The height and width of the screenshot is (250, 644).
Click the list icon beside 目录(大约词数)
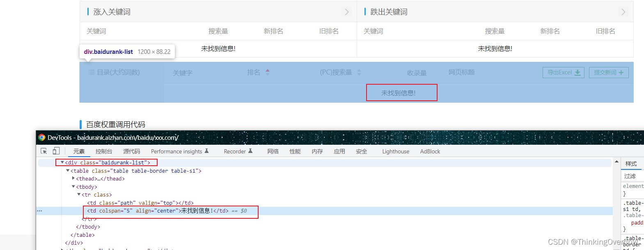tap(92, 72)
